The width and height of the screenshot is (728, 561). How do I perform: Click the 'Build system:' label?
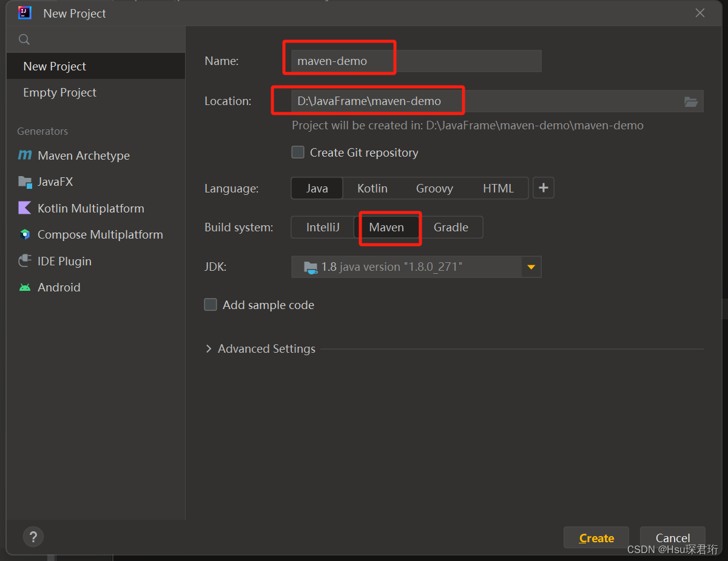(239, 227)
